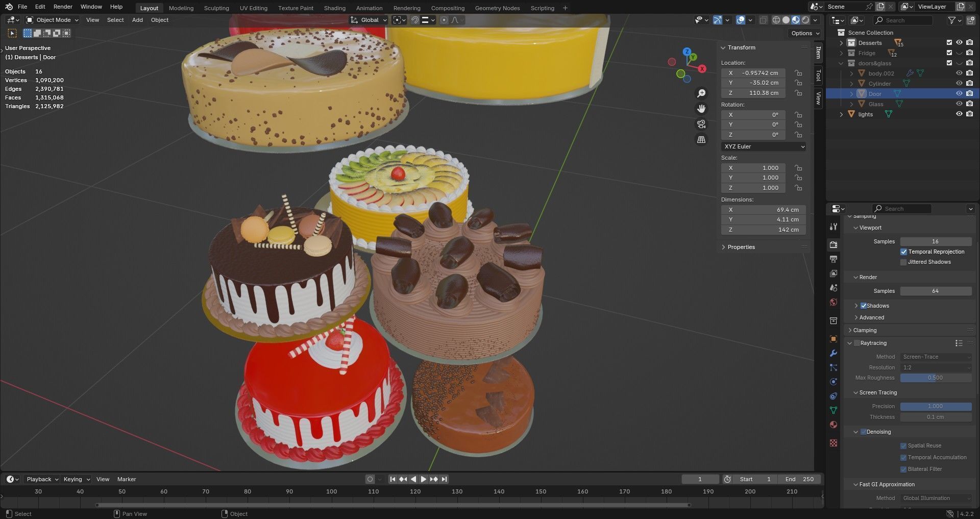This screenshot has width=980, height=519.
Task: Click the pan view hand icon
Action: [x=701, y=109]
